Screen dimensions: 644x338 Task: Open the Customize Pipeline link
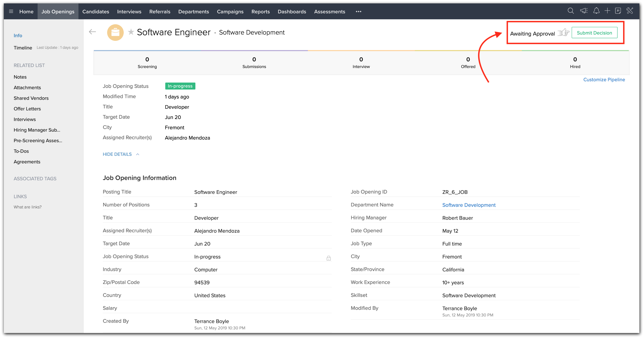coord(604,79)
